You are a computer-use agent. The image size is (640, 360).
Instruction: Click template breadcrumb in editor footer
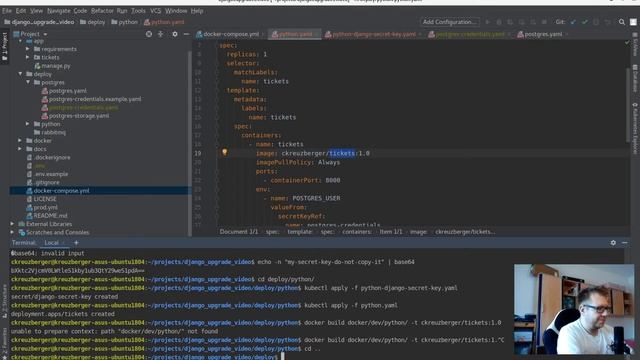coord(300,232)
